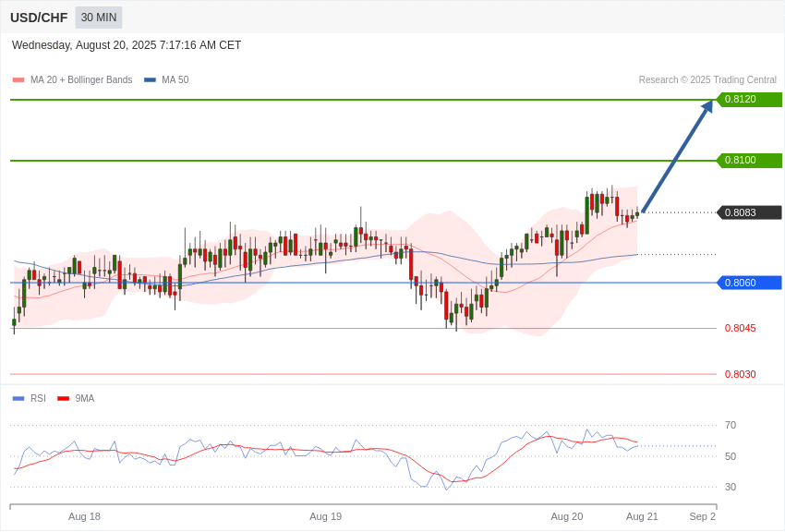This screenshot has height=532, width=785.
Task: Click the date and time text
Action: click(x=127, y=45)
